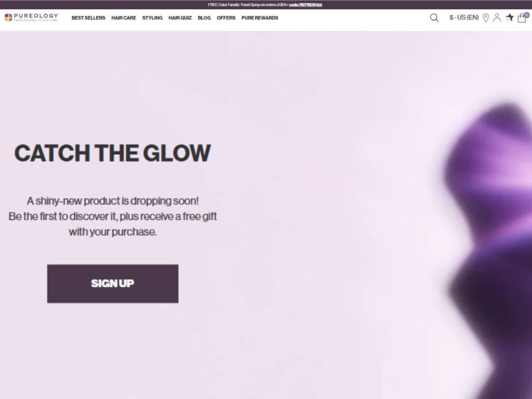Click the cart item count badge
The image size is (532, 399).
pos(527,15)
